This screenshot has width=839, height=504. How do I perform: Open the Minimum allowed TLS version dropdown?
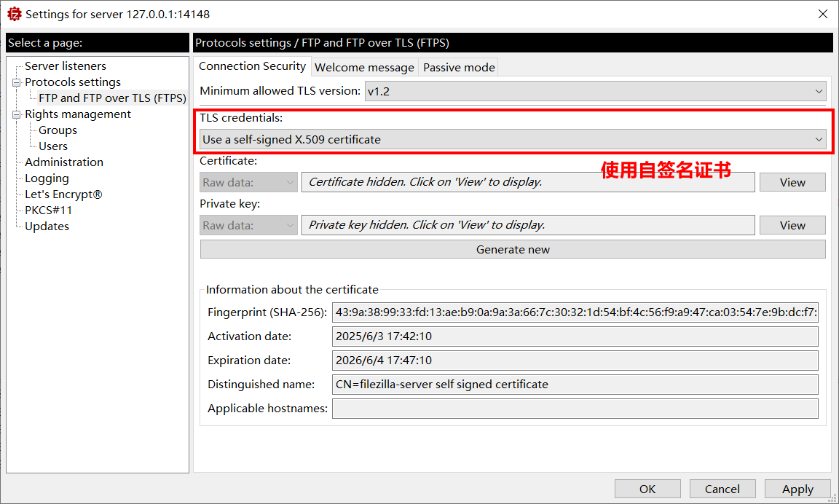(x=596, y=92)
